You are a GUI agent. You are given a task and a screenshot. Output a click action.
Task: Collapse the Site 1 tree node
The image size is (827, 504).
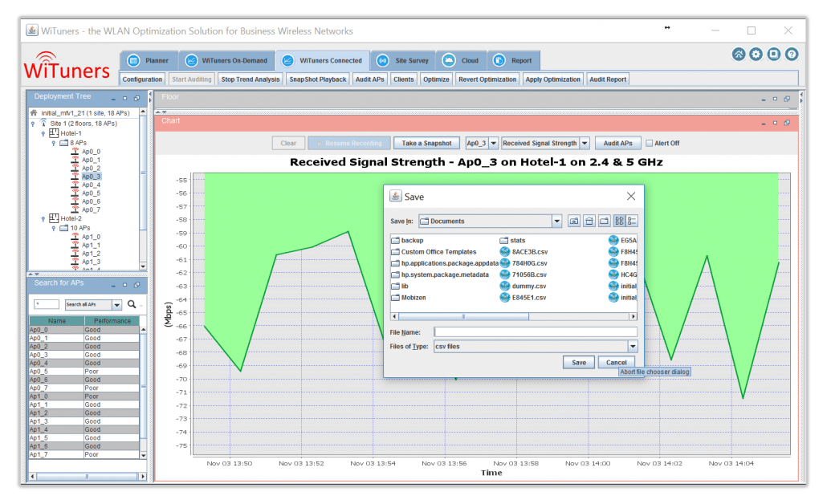click(33, 124)
